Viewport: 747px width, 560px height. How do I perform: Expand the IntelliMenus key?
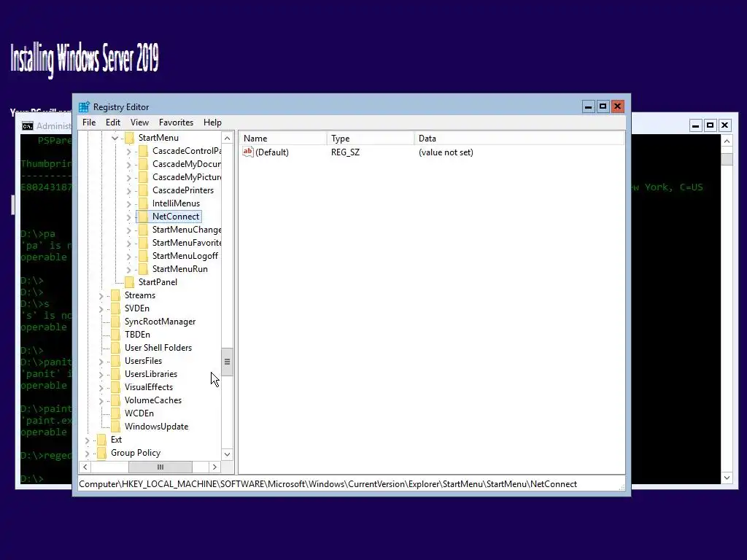[128, 204]
